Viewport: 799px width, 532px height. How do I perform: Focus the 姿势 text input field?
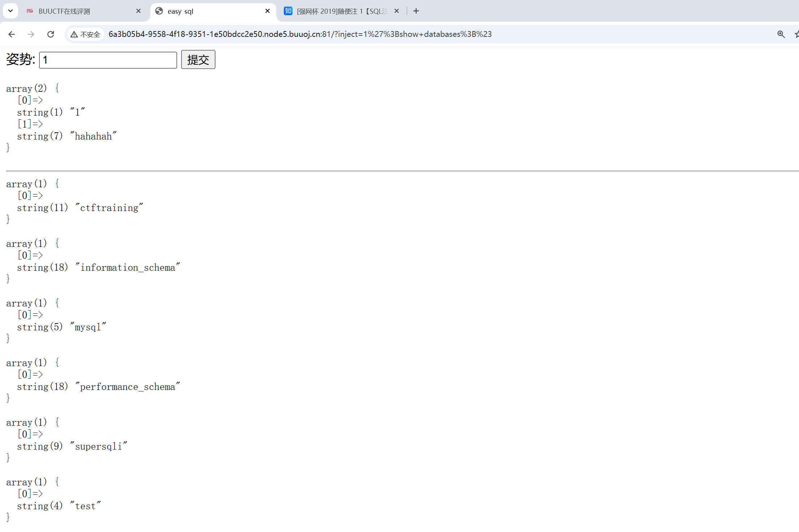(108, 60)
